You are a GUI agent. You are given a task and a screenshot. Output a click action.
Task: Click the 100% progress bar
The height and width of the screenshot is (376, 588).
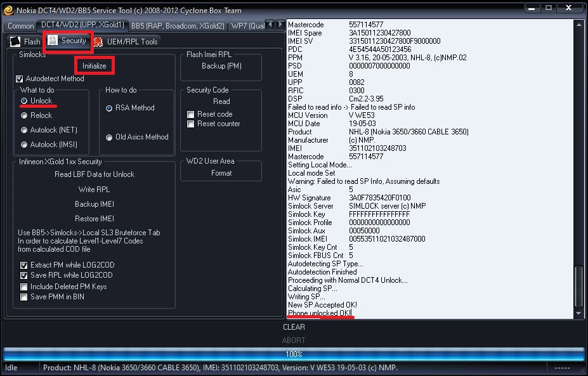click(x=294, y=354)
